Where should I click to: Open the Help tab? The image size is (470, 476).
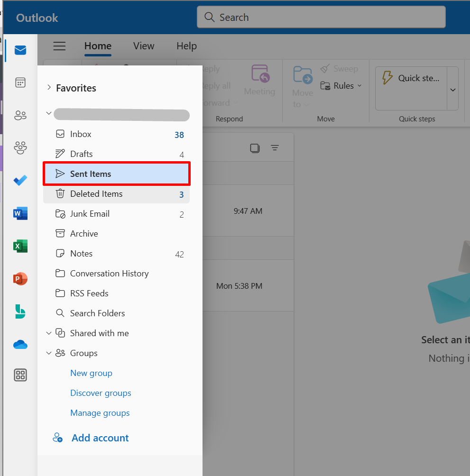tap(186, 46)
